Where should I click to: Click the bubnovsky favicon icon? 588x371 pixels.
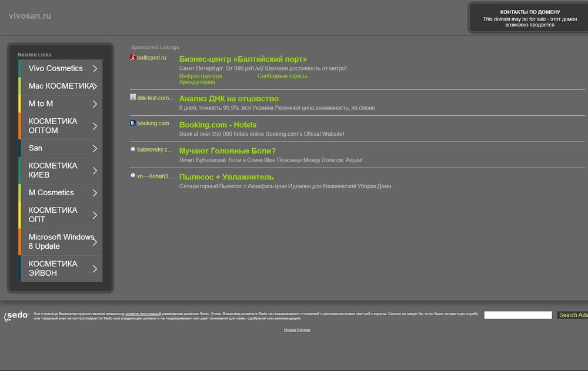tap(133, 149)
